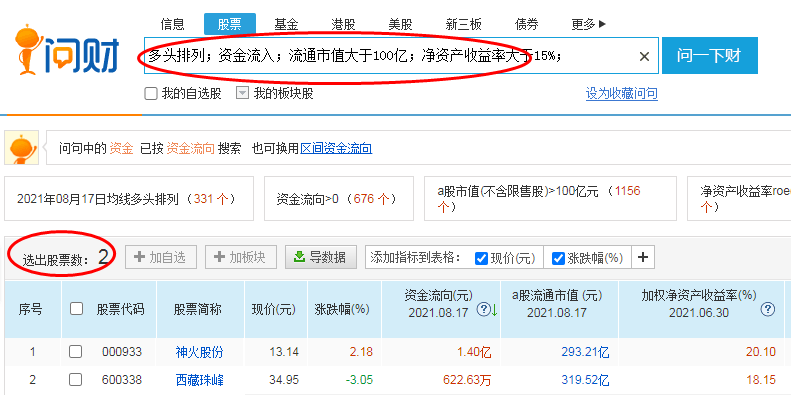
Task: Open the 区间资金流向 link
Action: (336, 149)
